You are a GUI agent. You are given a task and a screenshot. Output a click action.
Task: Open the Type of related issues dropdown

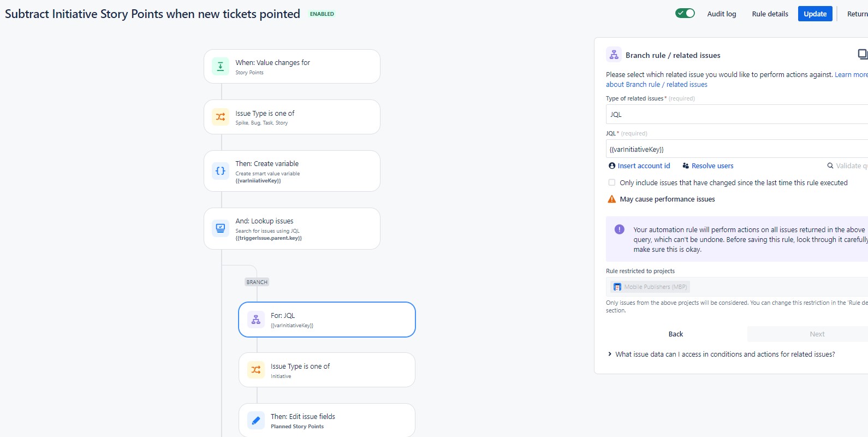click(x=736, y=114)
